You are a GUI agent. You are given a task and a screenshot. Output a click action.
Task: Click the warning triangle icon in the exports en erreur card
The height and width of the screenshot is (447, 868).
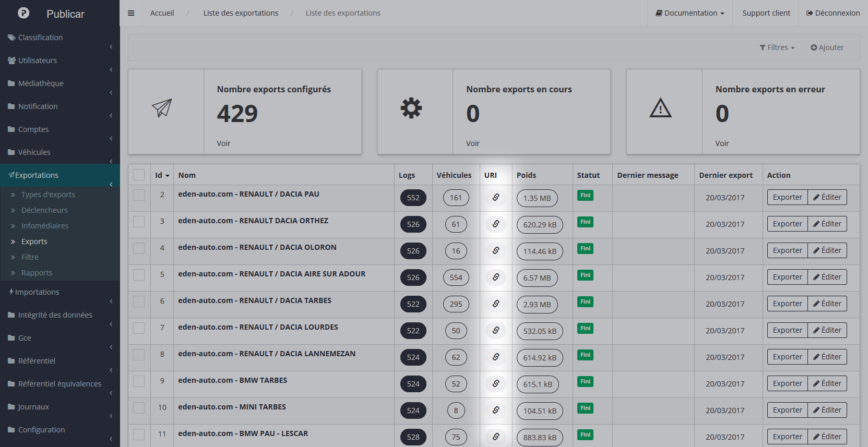(x=660, y=108)
